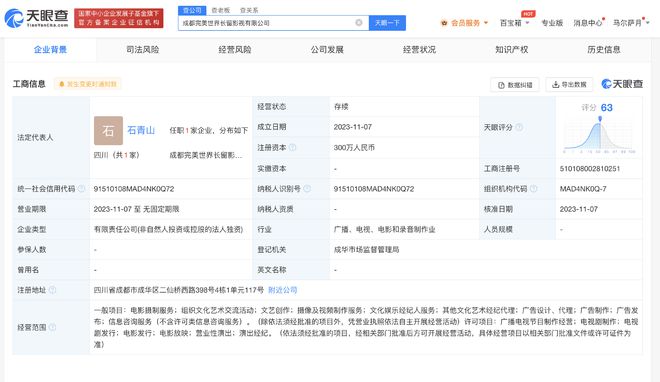
Task: Clear the search box with the X icon
Action: pos(359,23)
